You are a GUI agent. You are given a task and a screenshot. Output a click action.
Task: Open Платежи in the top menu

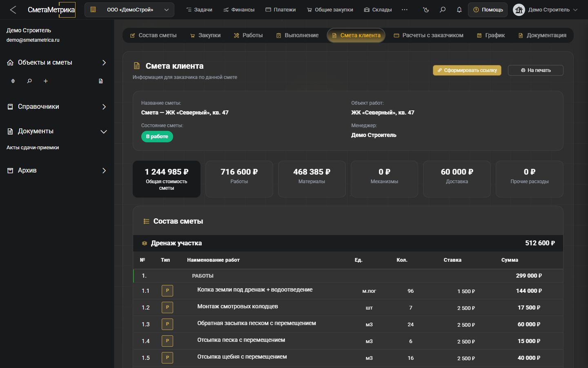[281, 10]
